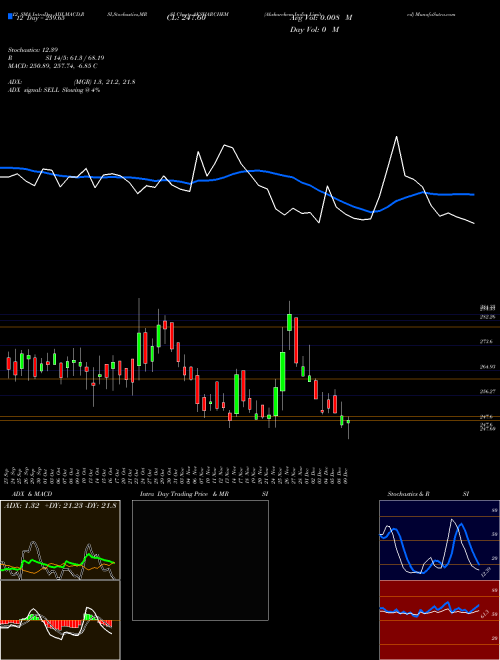Image resolution: width=500 pixels, height=660 pixels.
Task: Click the 'ADX & MACD' panel title
Action: [32, 494]
